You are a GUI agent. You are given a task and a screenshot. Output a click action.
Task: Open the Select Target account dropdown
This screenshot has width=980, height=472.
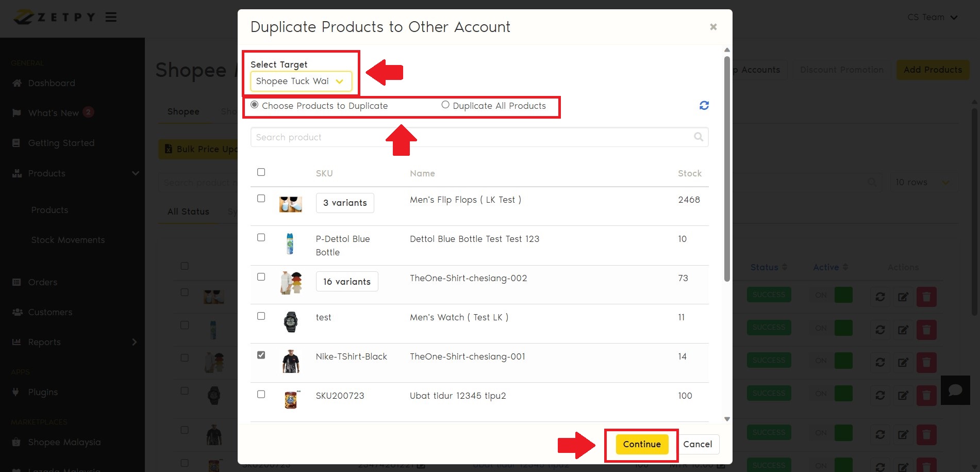(301, 81)
